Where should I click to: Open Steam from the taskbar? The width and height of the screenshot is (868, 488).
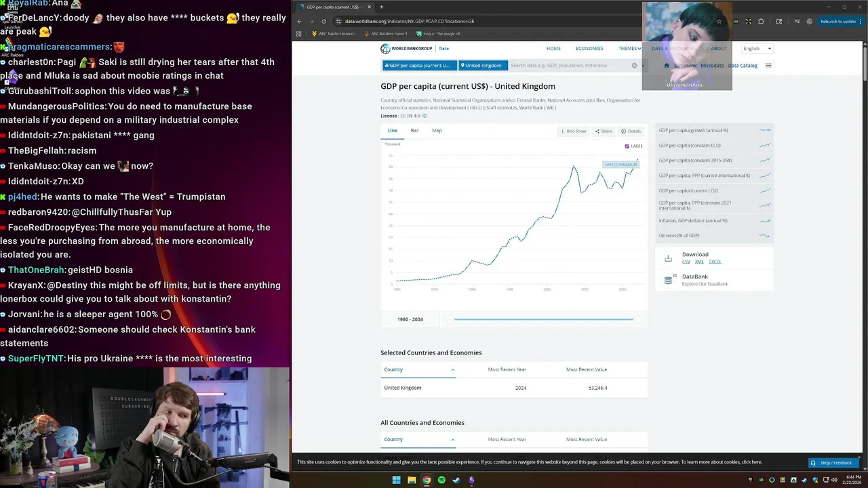coord(456,480)
